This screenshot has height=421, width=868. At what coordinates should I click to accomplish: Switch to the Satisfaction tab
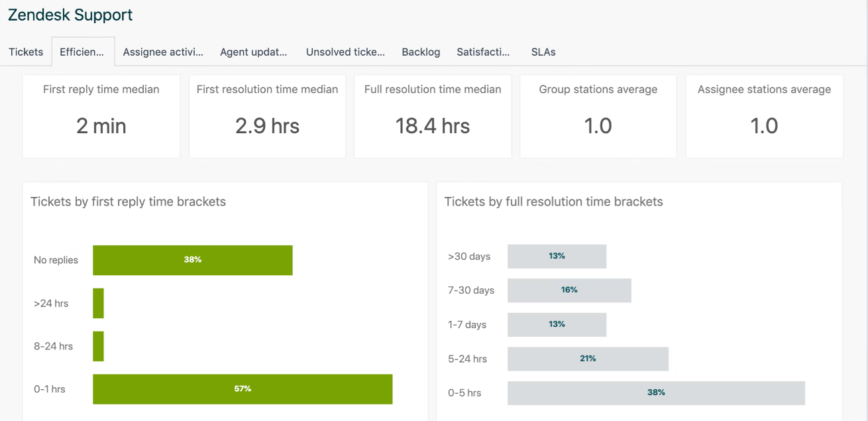tap(484, 52)
